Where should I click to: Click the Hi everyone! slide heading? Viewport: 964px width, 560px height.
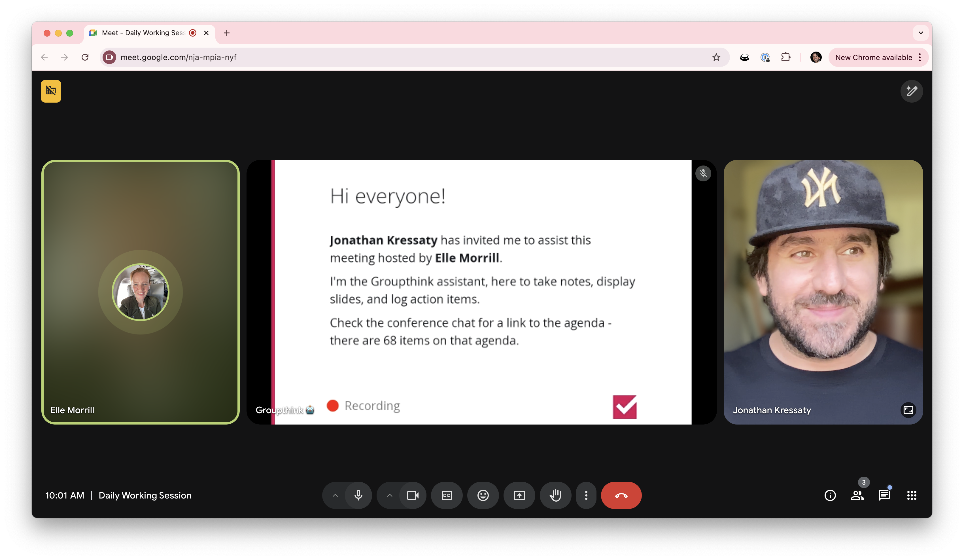(x=388, y=196)
